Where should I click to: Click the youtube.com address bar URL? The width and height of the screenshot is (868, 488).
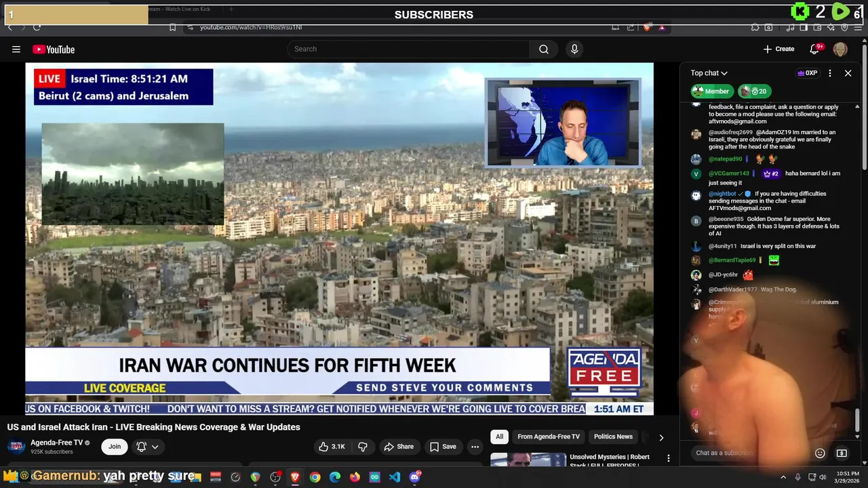[x=251, y=27]
